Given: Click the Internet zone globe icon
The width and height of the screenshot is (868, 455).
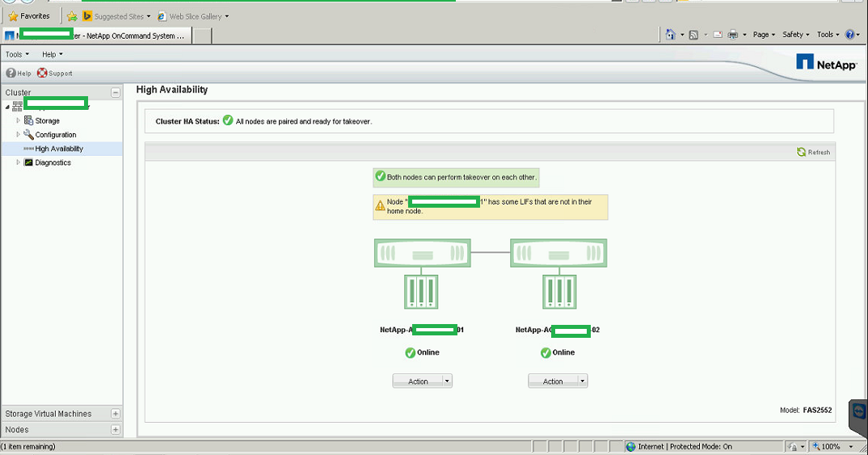Looking at the screenshot, I should coord(630,447).
